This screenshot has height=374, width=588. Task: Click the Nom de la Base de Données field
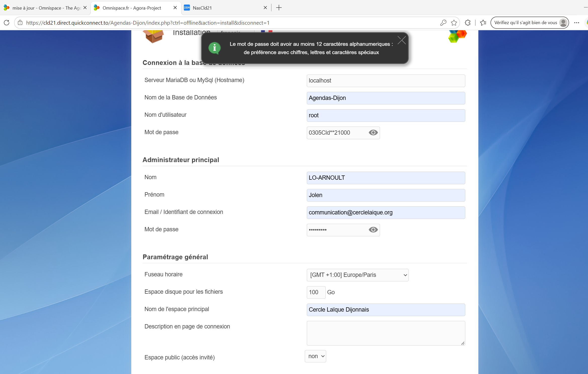pos(386,98)
